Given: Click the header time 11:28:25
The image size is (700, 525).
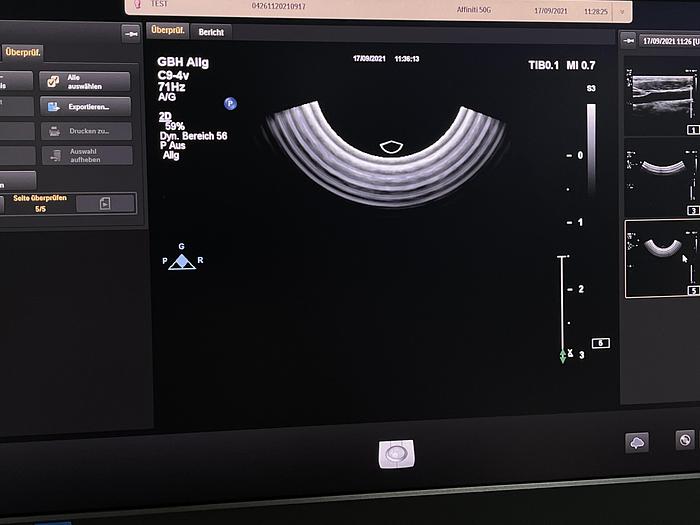Looking at the screenshot, I should click(x=596, y=12).
